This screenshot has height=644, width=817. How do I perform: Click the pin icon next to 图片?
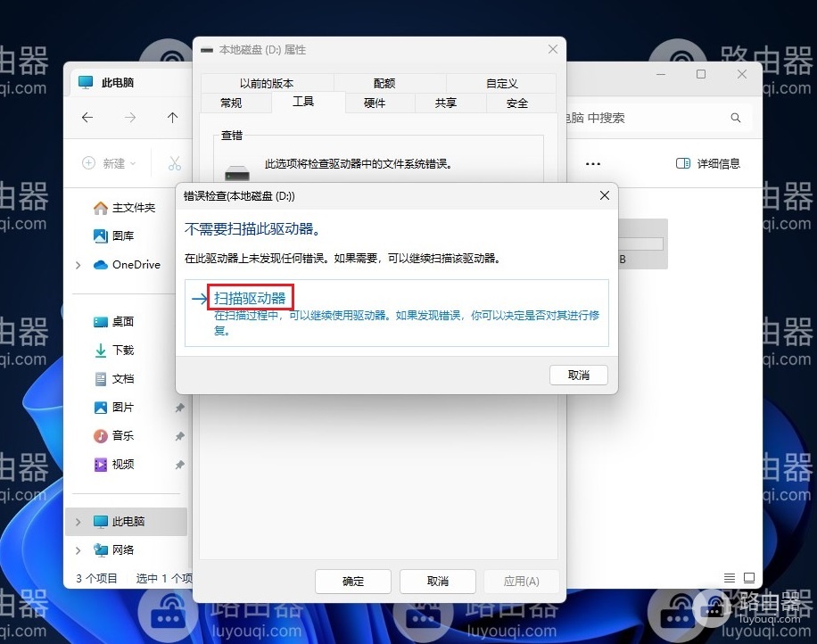pyautogui.click(x=180, y=408)
